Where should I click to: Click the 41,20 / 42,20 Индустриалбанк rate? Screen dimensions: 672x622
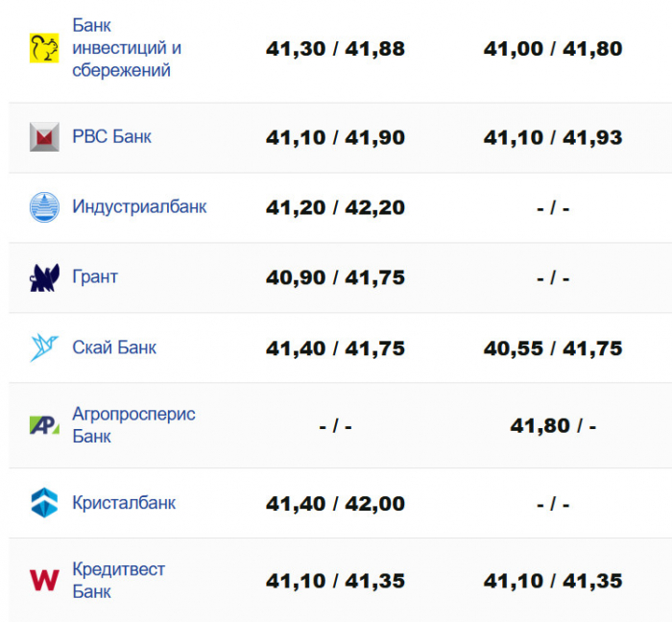[335, 208]
